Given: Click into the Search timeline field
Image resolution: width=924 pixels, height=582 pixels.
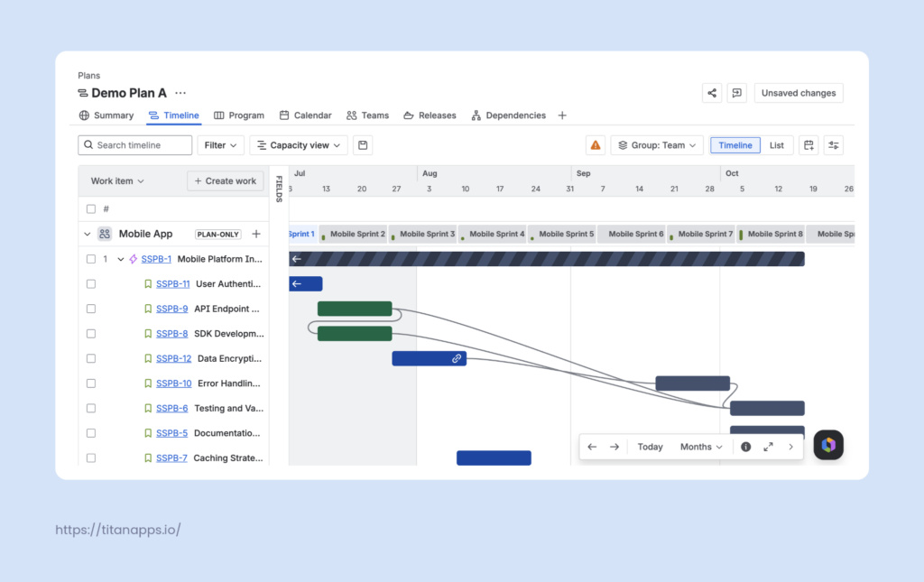Looking at the screenshot, I should coord(135,145).
